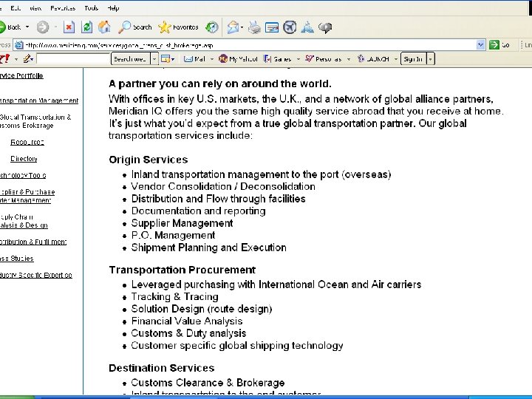This screenshot has width=532, height=399.
Task: Click 'P.O. Management' bullet text
Action: tap(173, 236)
